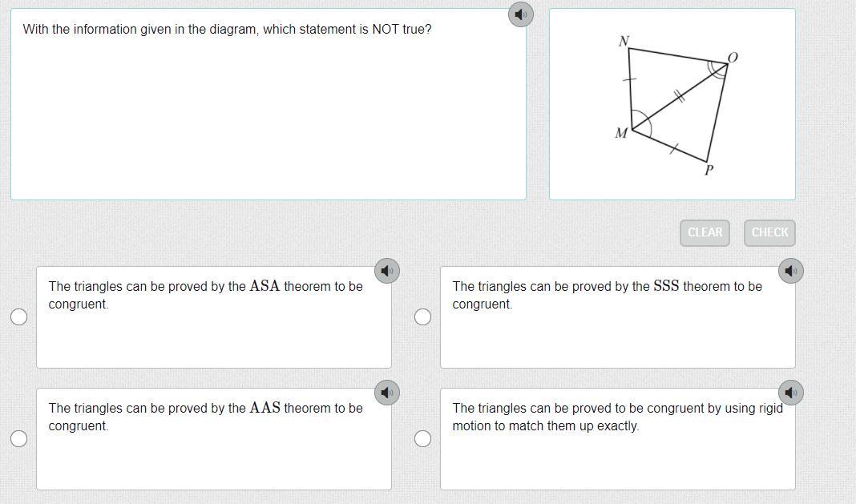Image resolution: width=856 pixels, height=504 pixels.
Task: Select the radio button beside ASA answer
Action: (x=19, y=317)
